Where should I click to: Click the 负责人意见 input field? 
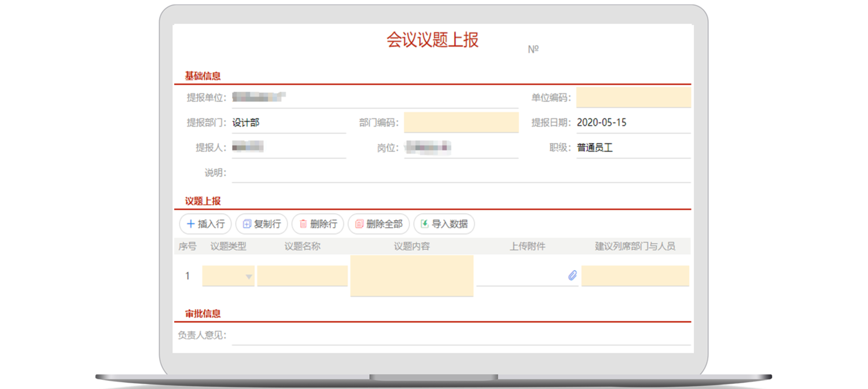pyautogui.click(x=461, y=335)
